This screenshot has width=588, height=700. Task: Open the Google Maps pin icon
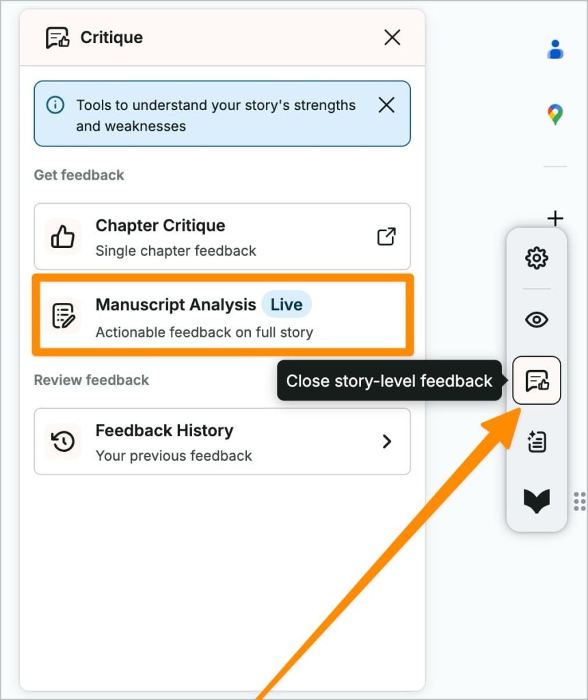point(555,114)
